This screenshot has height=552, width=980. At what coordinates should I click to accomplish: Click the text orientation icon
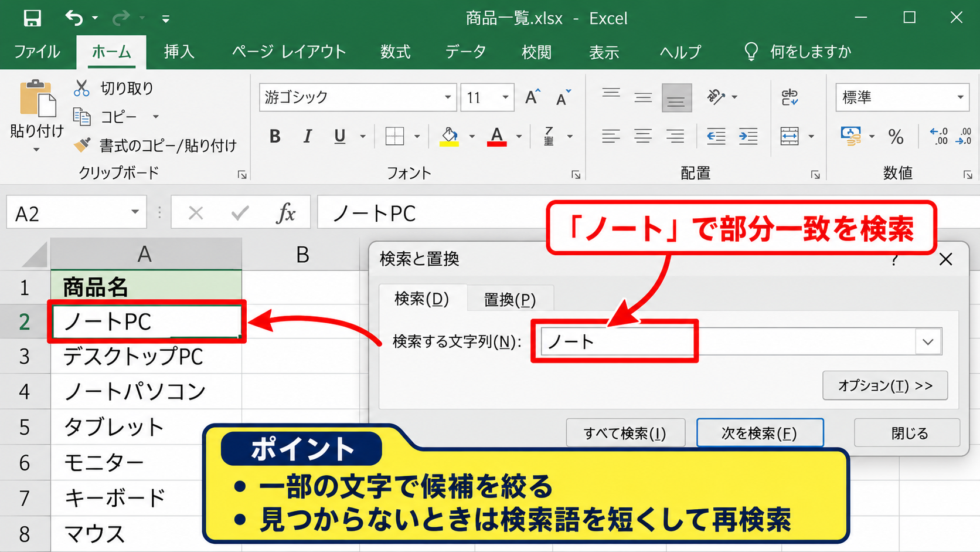(716, 96)
